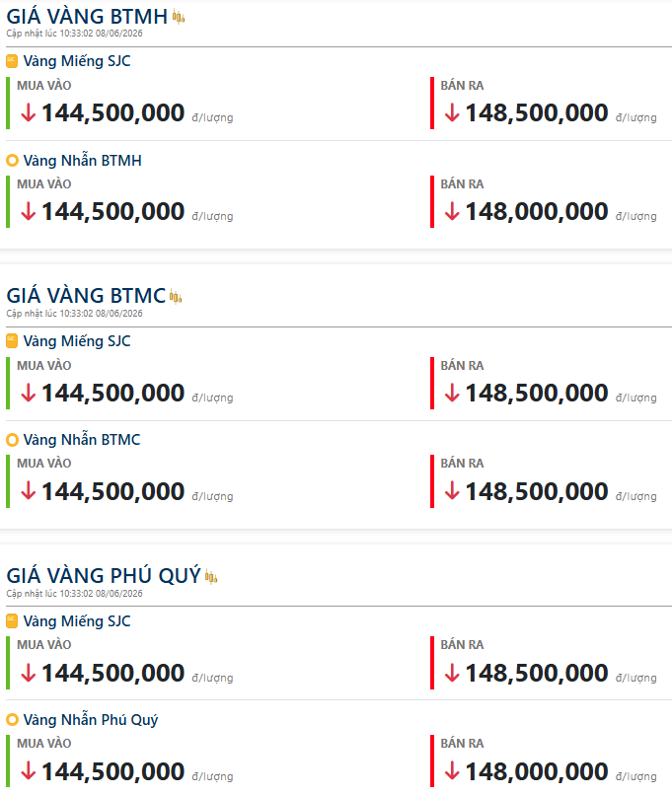Click the gold bar icon for Phú Quý Vàng Miếng SJC
This screenshot has height=796, width=672.
pyautogui.click(x=12, y=620)
